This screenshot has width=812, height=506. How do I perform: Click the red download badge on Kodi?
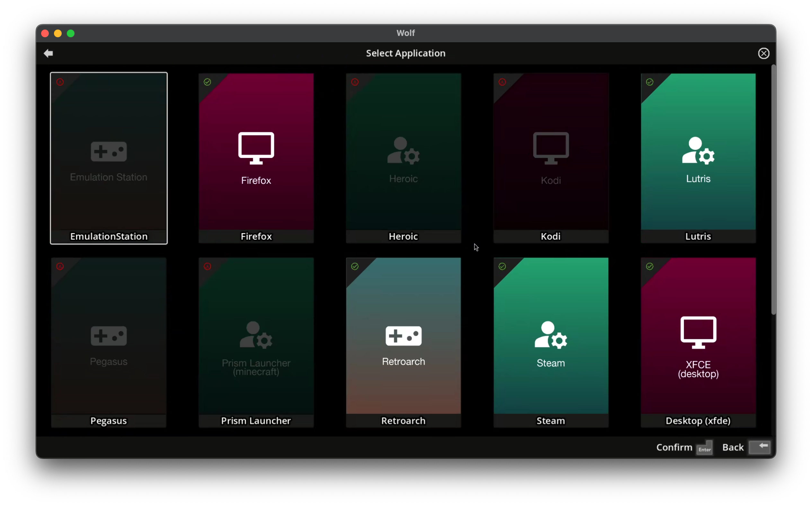[502, 82]
